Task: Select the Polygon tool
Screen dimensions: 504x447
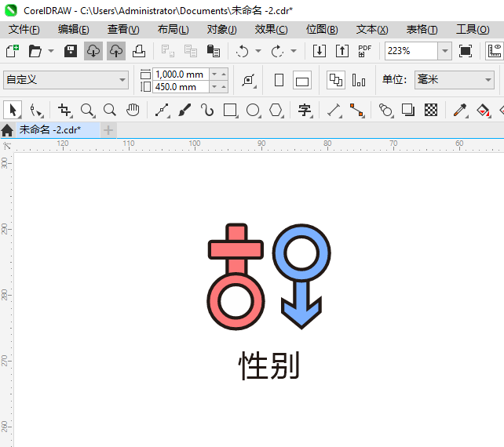Action: (x=276, y=110)
